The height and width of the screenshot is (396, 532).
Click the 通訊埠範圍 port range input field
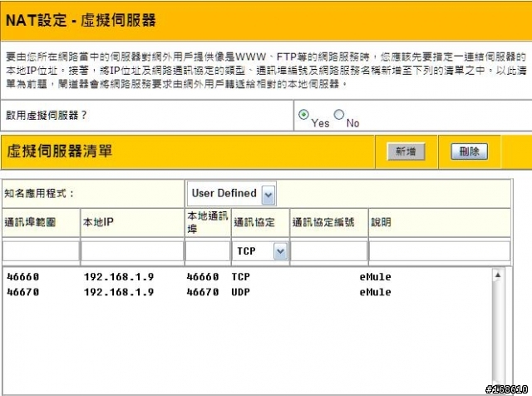click(41, 251)
